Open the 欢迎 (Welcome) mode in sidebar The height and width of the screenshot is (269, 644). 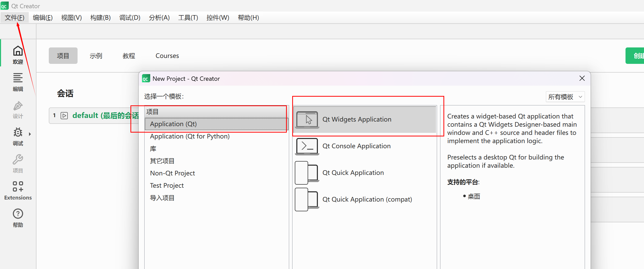click(18, 55)
